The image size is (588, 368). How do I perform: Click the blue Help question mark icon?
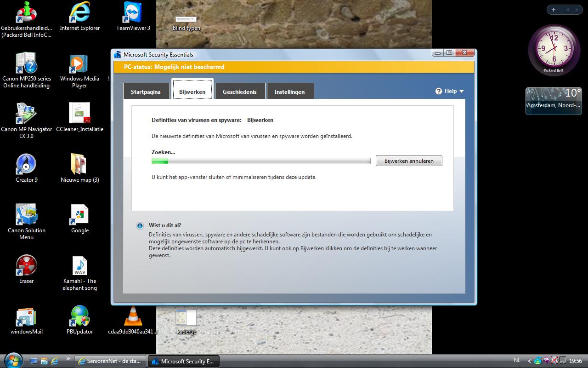[439, 91]
